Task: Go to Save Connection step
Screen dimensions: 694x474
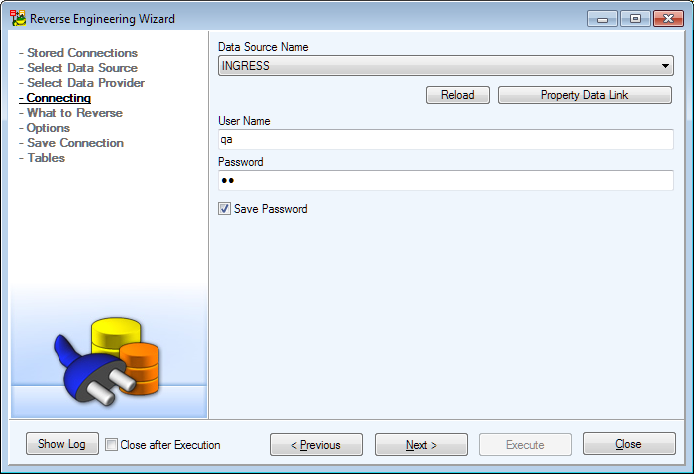Action: tap(75, 143)
